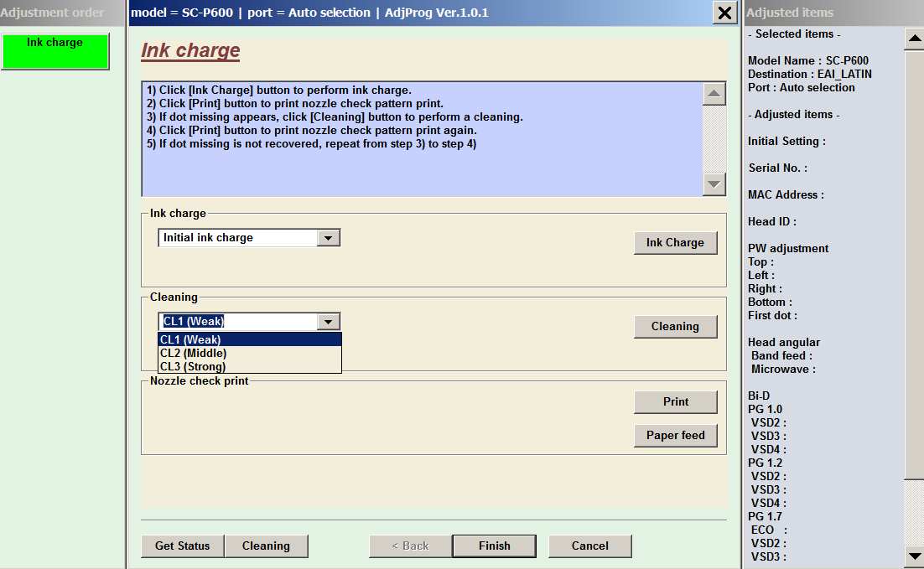
Task: Click Adjusted items panel scroll down arrow
Action: tap(914, 556)
